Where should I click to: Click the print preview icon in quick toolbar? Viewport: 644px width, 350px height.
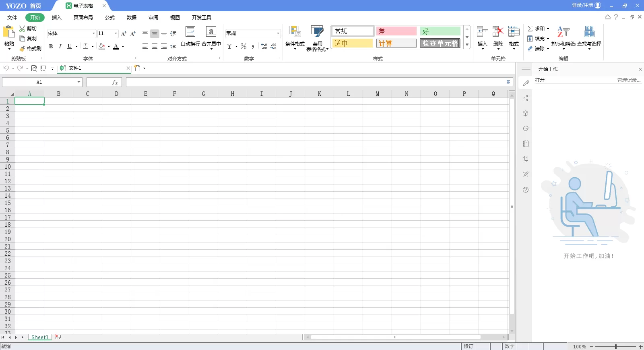[x=34, y=68]
